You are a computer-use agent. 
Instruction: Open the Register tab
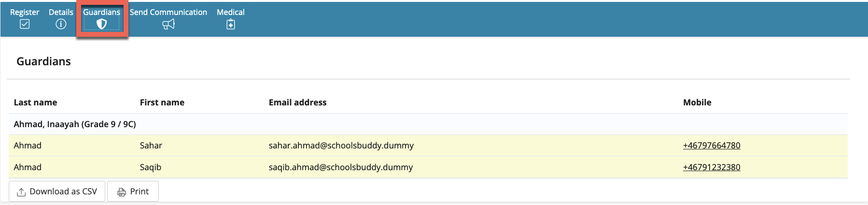(x=25, y=12)
